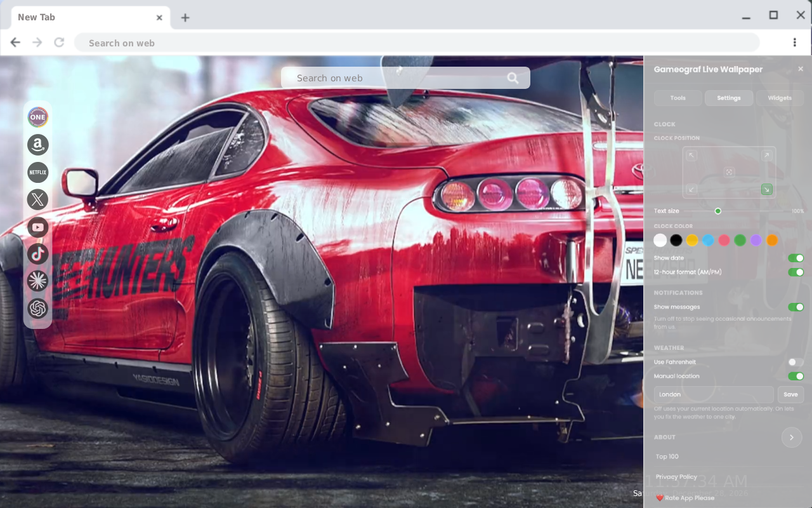The height and width of the screenshot is (508, 812).
Task: Turn off 12-hour format (AM/PM)
Action: (796, 272)
